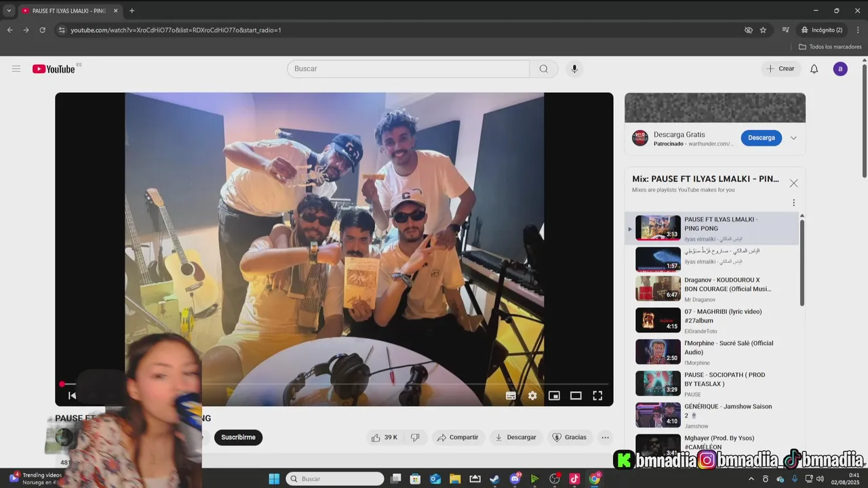Open third-party cookies blocked eye icon
Image resolution: width=868 pixels, height=488 pixels.
[748, 30]
